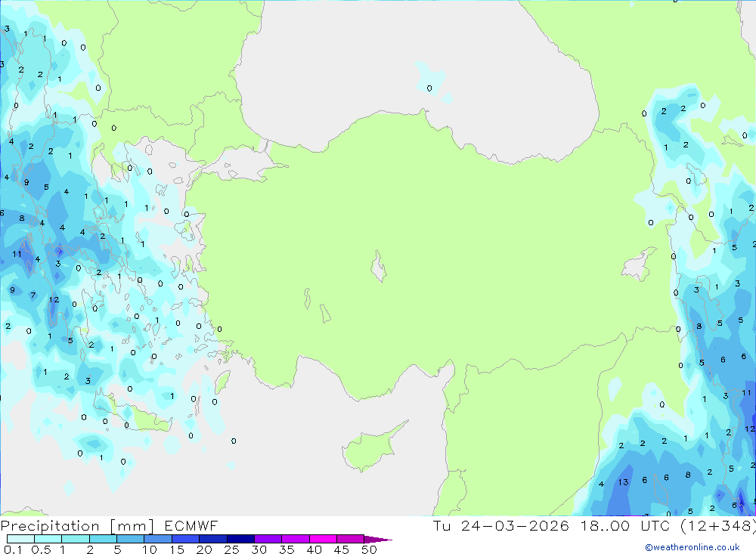Click the '40' legend scale label

(314, 549)
